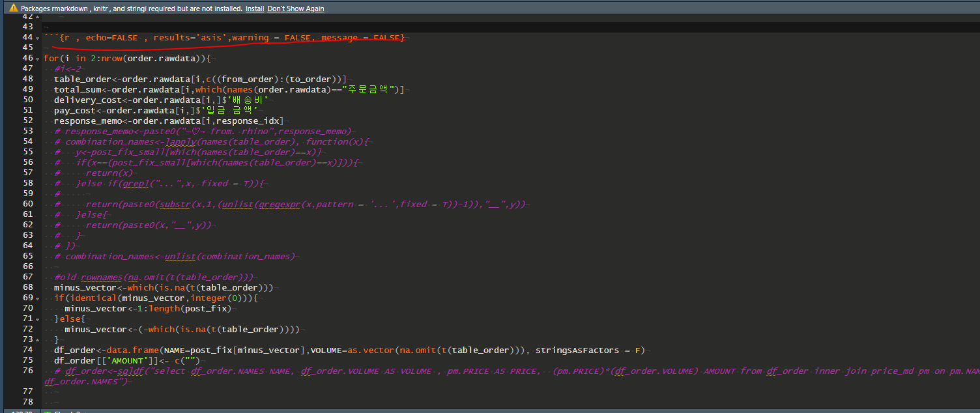Click the '배송비' column name

pos(248,100)
